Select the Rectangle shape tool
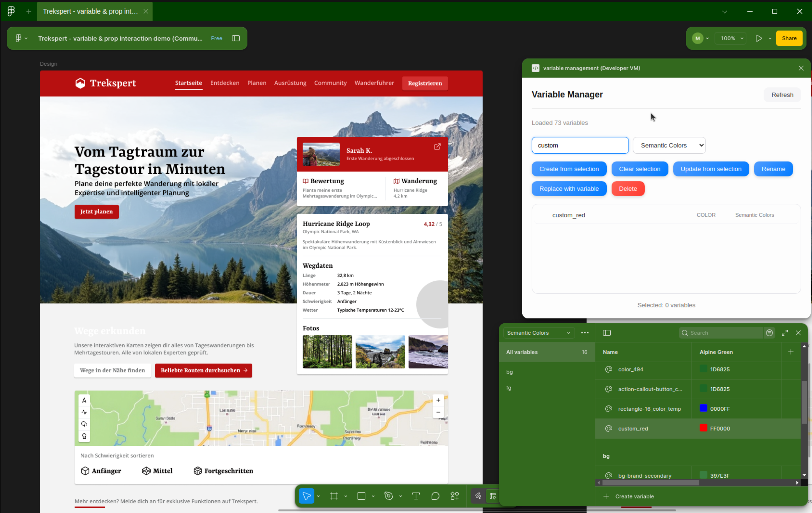The height and width of the screenshot is (513, 812). 361,496
